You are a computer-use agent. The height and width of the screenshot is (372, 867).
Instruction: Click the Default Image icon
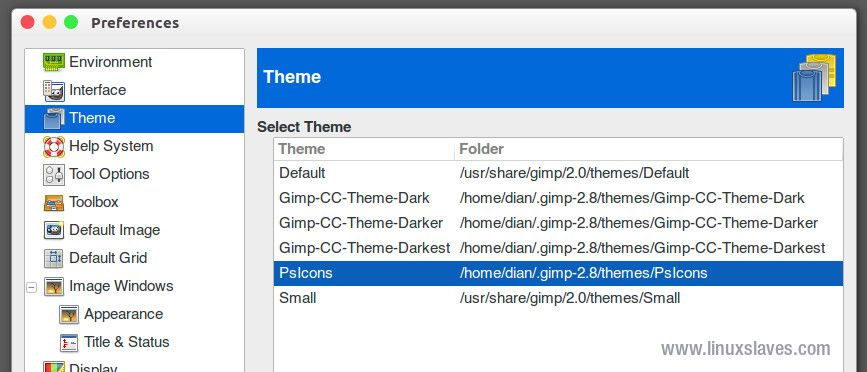click(x=54, y=230)
